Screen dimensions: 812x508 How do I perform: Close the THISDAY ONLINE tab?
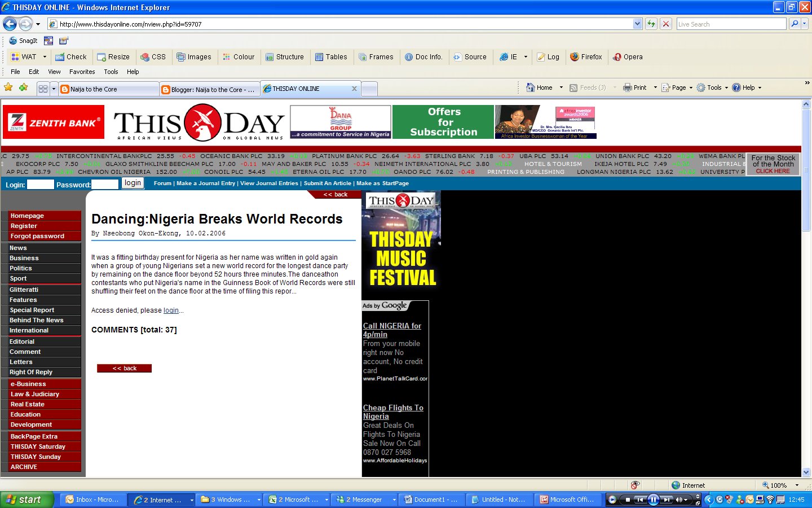[x=354, y=89]
